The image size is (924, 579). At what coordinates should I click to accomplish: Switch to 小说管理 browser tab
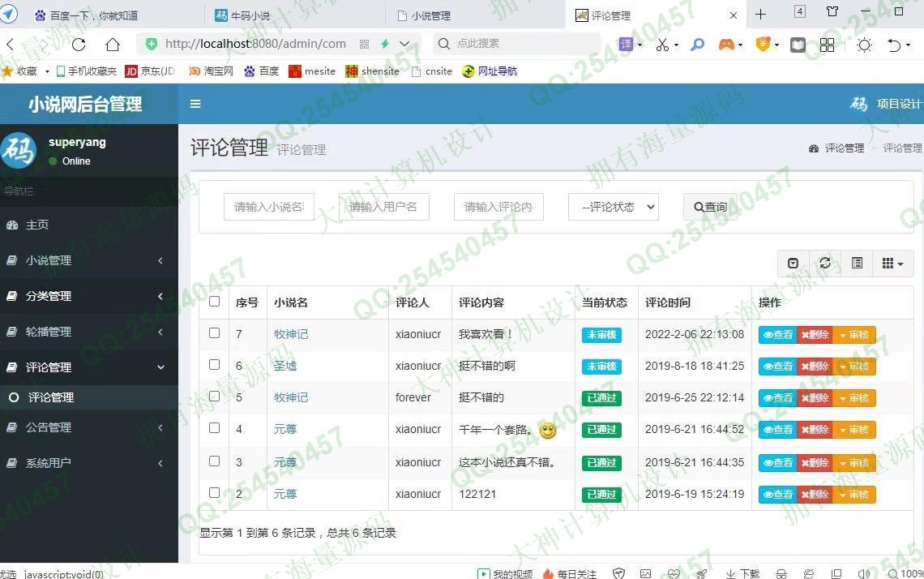click(x=475, y=15)
